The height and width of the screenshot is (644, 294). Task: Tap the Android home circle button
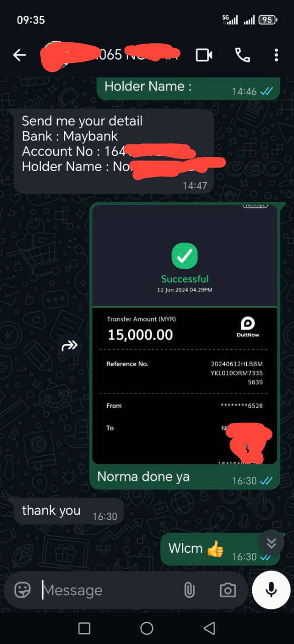[147, 628]
